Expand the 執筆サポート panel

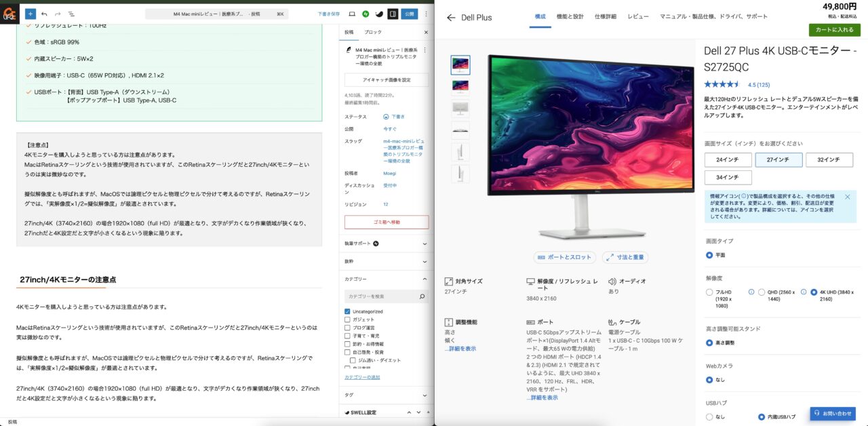click(387, 244)
